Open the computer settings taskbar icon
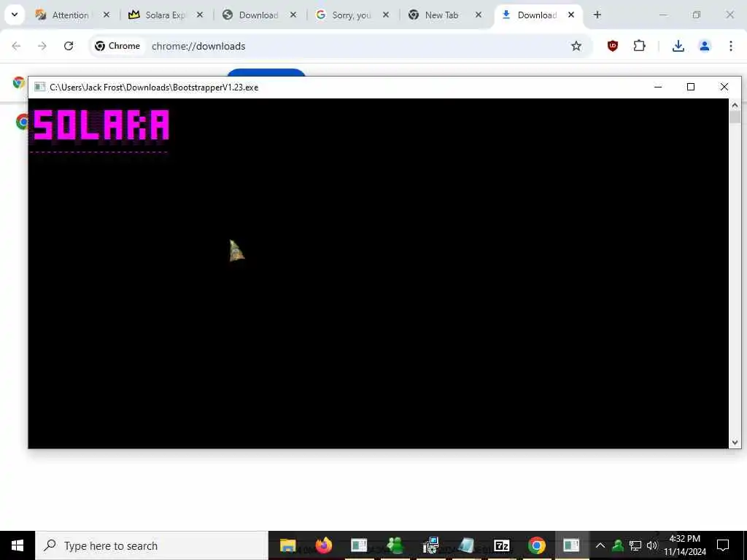The image size is (747, 560). click(x=430, y=545)
